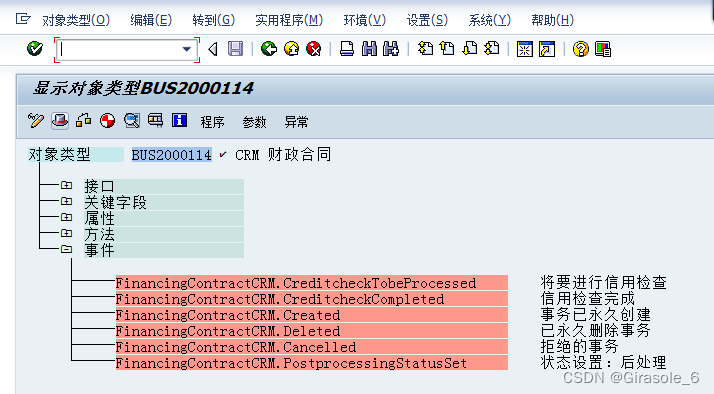This screenshot has width=714, height=394.
Task: Open the 转到(G) menu
Action: 213,20
